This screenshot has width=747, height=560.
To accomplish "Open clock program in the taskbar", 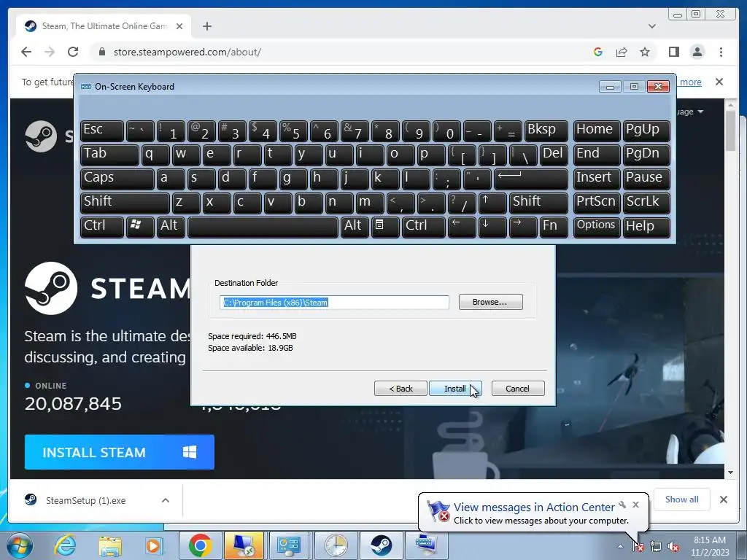I will (x=336, y=545).
